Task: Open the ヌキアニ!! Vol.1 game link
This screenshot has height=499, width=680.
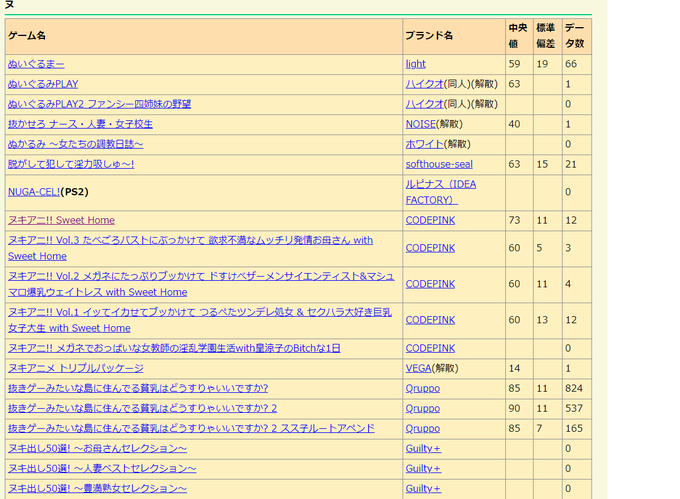Action: tap(199, 320)
